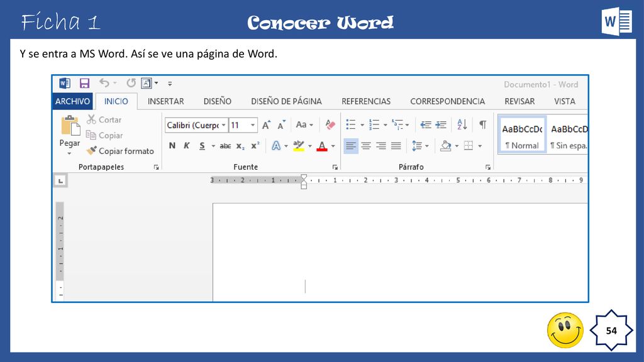
Task: Toggle subscript x₂ formatting
Action: (x=241, y=146)
